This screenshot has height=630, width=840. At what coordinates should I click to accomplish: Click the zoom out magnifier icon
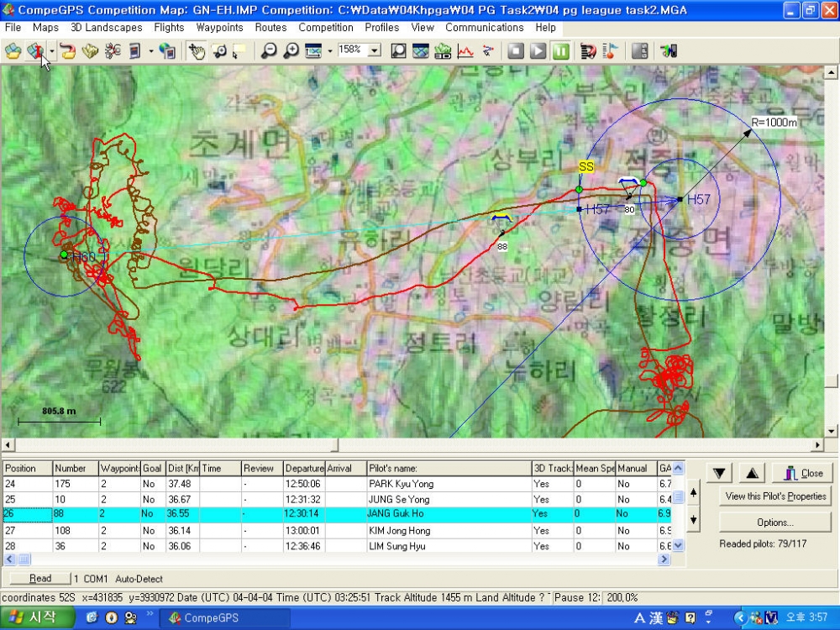tap(269, 51)
